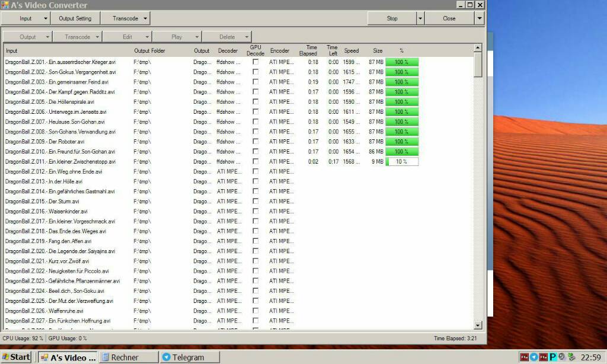Screen dimensions: 607x364
Task: Click the teal P icon in system tray
Action: coord(553,357)
